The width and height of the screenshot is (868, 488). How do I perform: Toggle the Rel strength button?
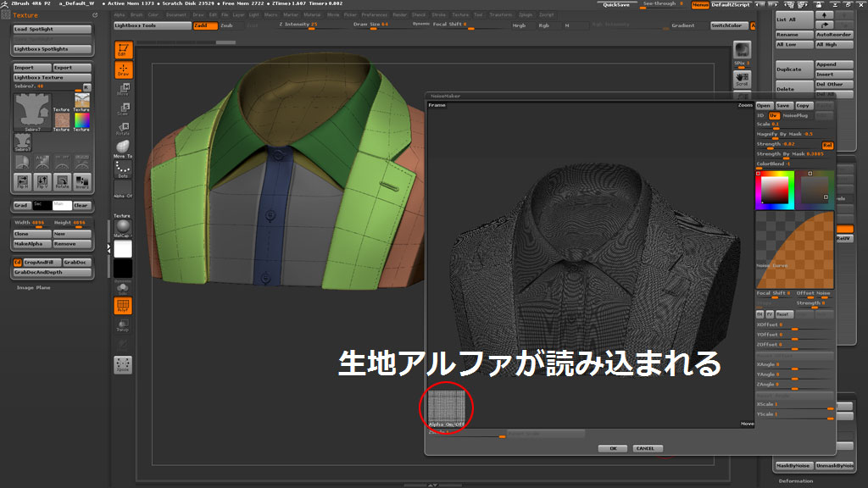click(x=827, y=145)
